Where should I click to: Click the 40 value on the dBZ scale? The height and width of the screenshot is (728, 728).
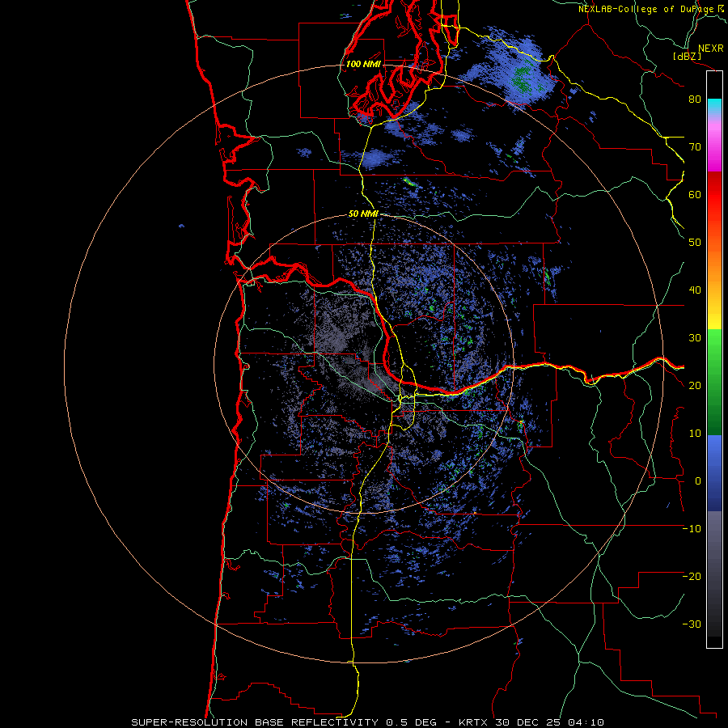click(x=695, y=290)
